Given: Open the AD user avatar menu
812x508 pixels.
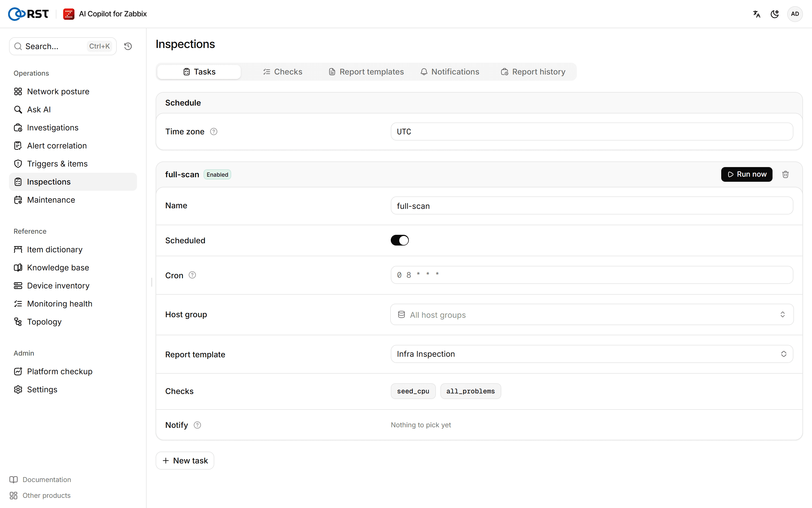Looking at the screenshot, I should tap(795, 14).
